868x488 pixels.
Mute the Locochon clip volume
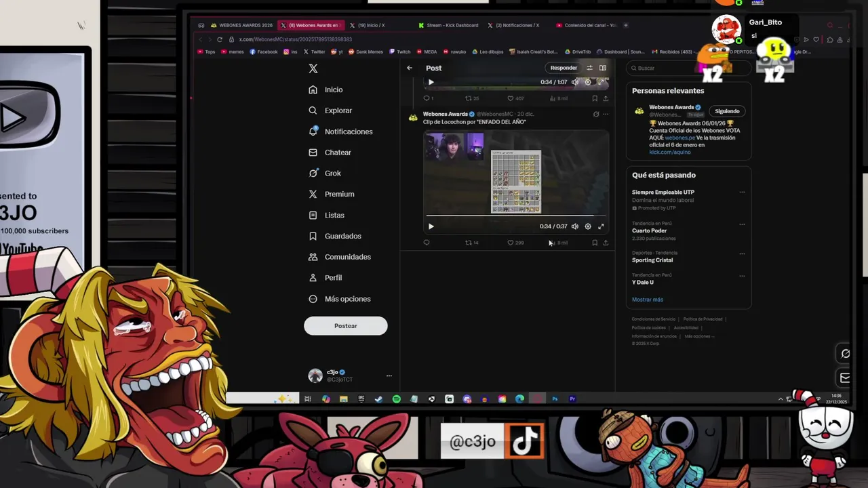point(575,226)
